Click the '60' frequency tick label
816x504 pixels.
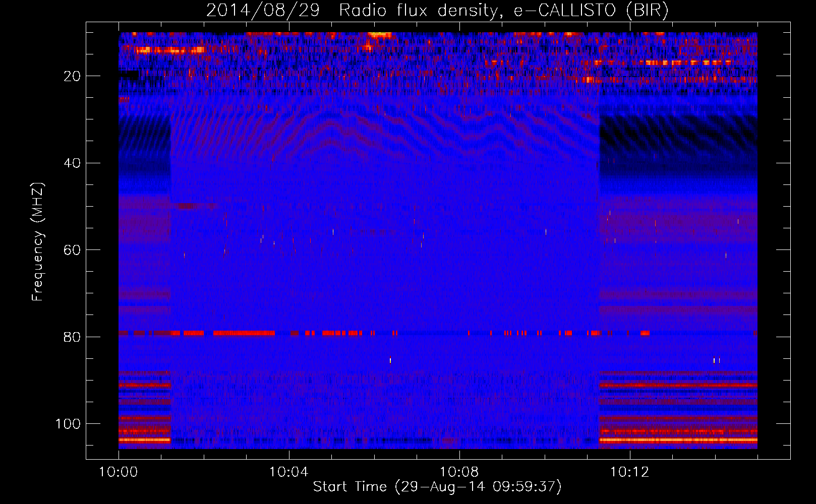72,250
